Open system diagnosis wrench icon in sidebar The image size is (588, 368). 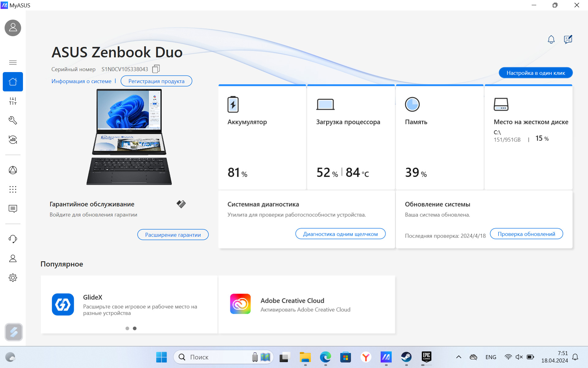(13, 120)
